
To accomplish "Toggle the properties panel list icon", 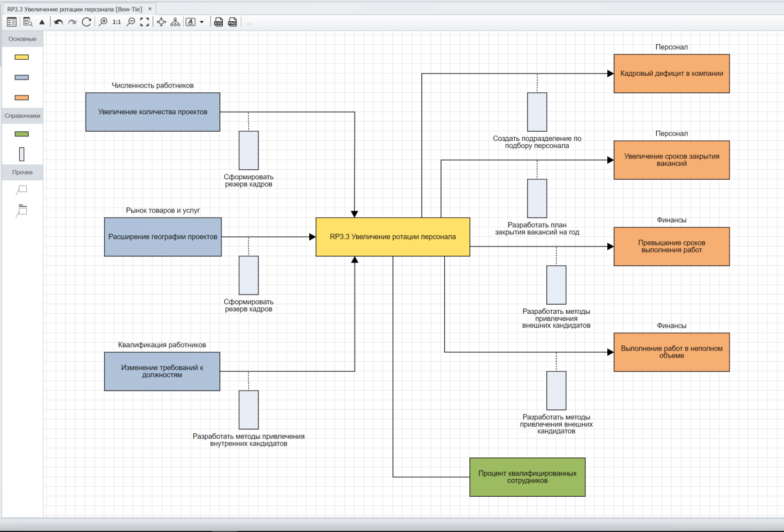I will 12,22.
